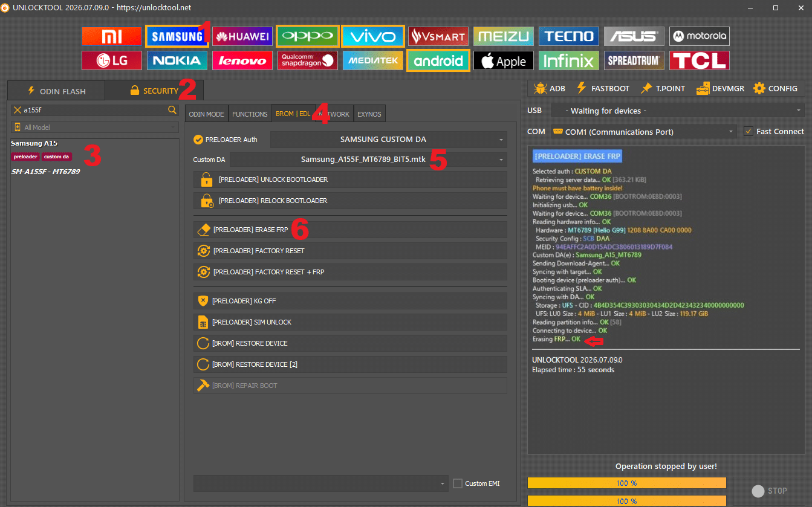Open the Vsmart brand section
Viewport: 812px width, 507px height.
[x=438, y=36]
